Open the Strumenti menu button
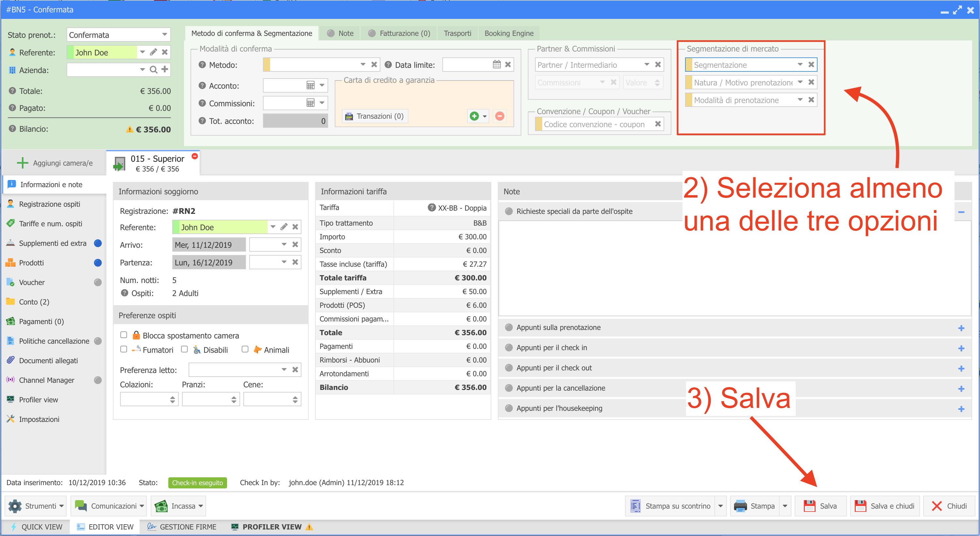Screen dimensions: 980x536 [x=35, y=506]
